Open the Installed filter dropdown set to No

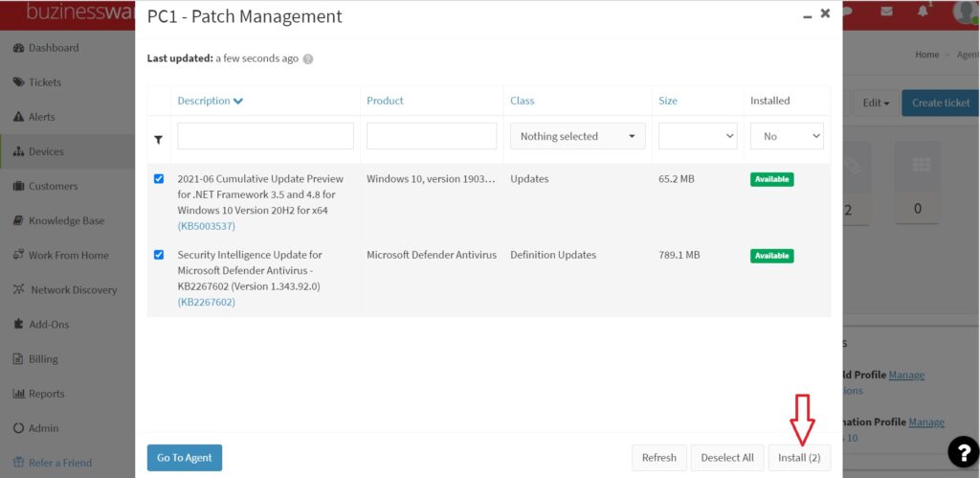click(x=787, y=136)
